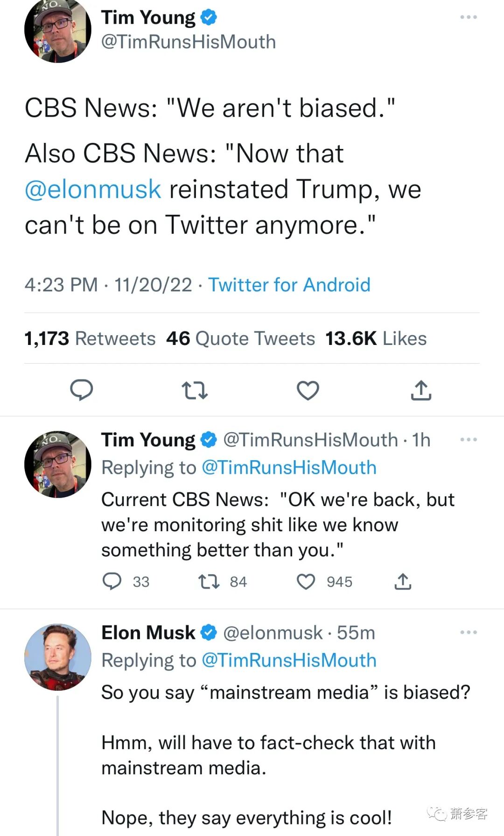Open more options on Elon Musk's reply
Viewport: 504px width, 836px height.
click(x=468, y=632)
